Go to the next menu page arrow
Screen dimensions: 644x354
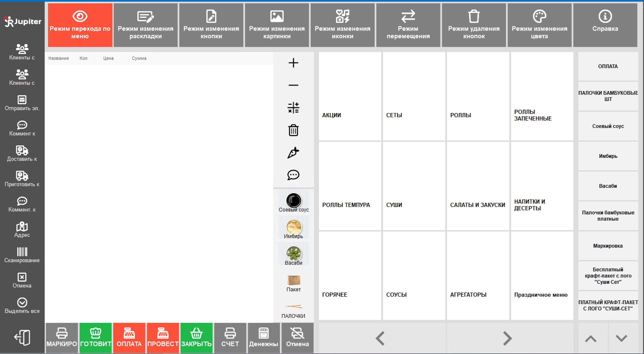(x=507, y=338)
